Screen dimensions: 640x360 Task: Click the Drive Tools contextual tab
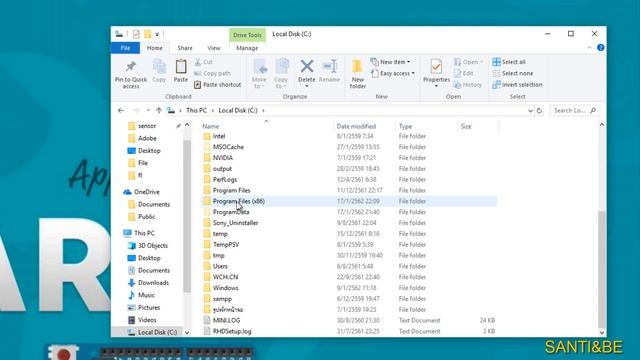pyautogui.click(x=247, y=35)
